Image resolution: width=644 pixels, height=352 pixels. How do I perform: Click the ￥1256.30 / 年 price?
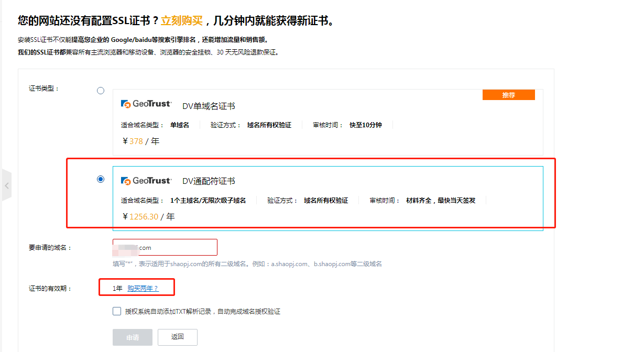pyautogui.click(x=148, y=216)
